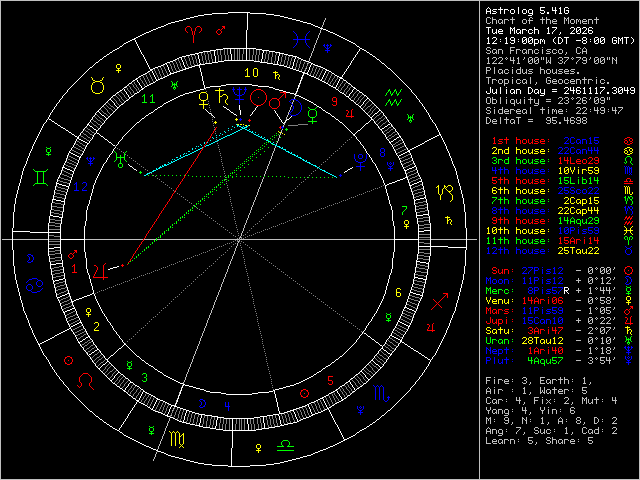Click the large red Mars glyph in the chart

point(278,100)
